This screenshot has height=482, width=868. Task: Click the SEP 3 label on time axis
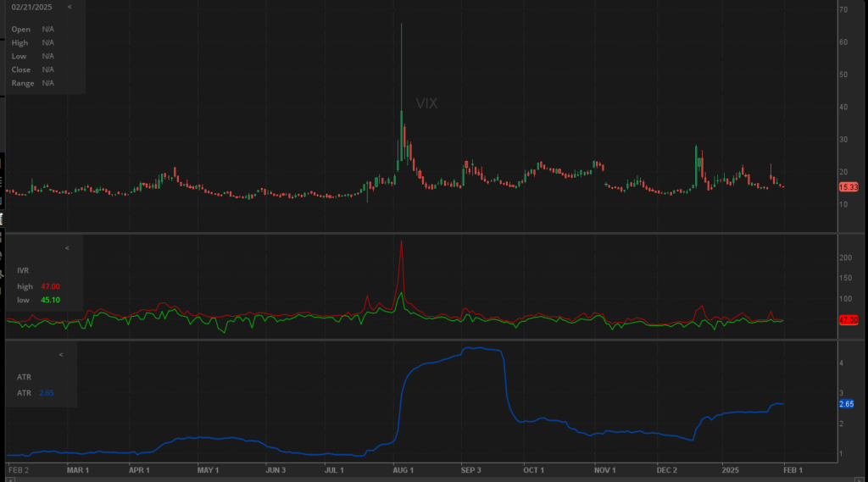coord(470,469)
